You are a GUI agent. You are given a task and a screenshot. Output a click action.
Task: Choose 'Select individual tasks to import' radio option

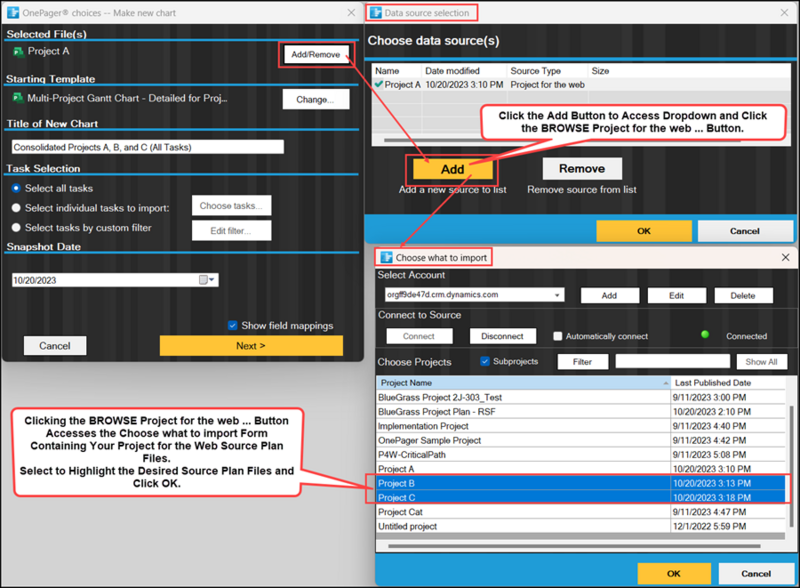coord(16,208)
